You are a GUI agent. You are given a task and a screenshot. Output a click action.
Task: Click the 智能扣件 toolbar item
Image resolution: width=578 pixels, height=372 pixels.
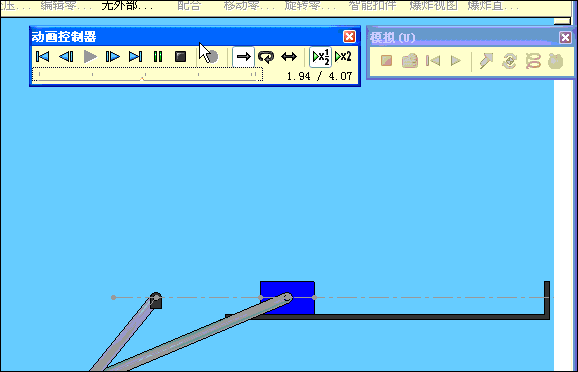372,6
